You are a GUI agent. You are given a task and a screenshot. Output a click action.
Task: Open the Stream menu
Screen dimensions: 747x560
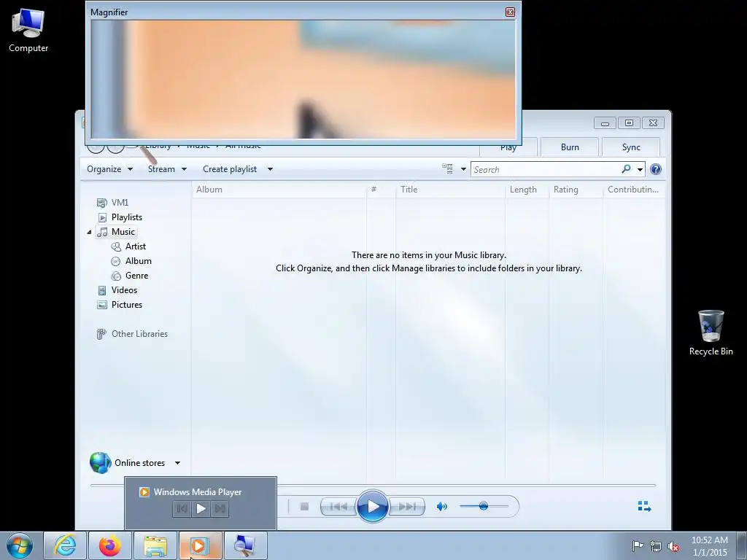(x=167, y=169)
